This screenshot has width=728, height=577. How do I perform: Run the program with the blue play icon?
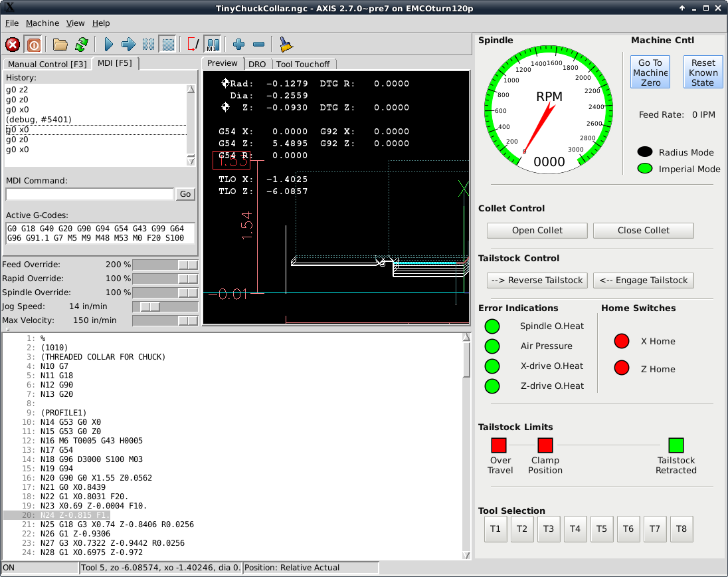109,45
